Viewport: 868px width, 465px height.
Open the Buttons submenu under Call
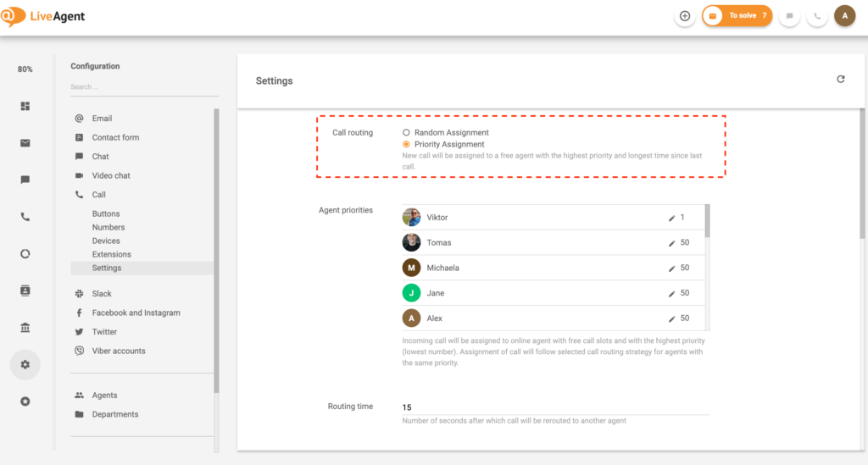pos(106,214)
